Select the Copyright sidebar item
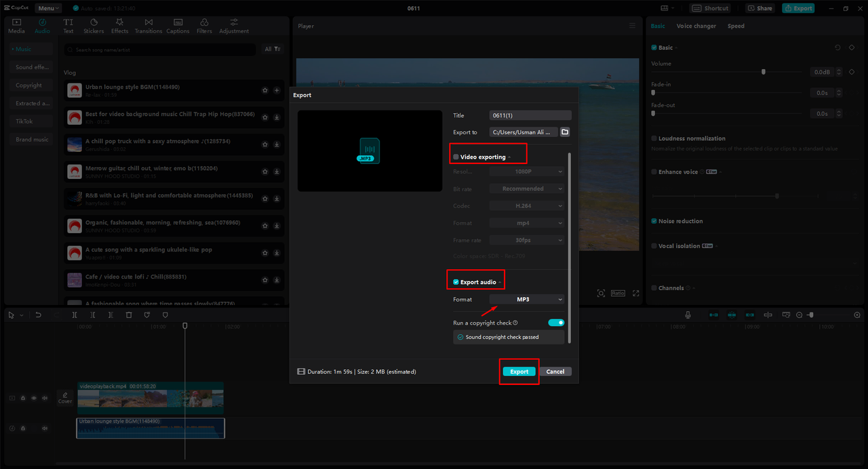 [x=32, y=85]
